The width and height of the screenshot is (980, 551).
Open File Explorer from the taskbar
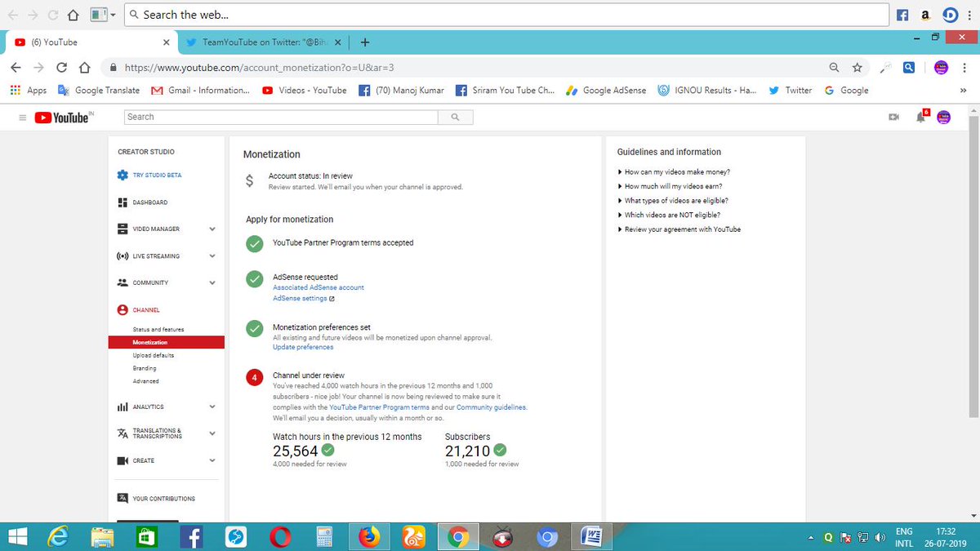pyautogui.click(x=103, y=537)
